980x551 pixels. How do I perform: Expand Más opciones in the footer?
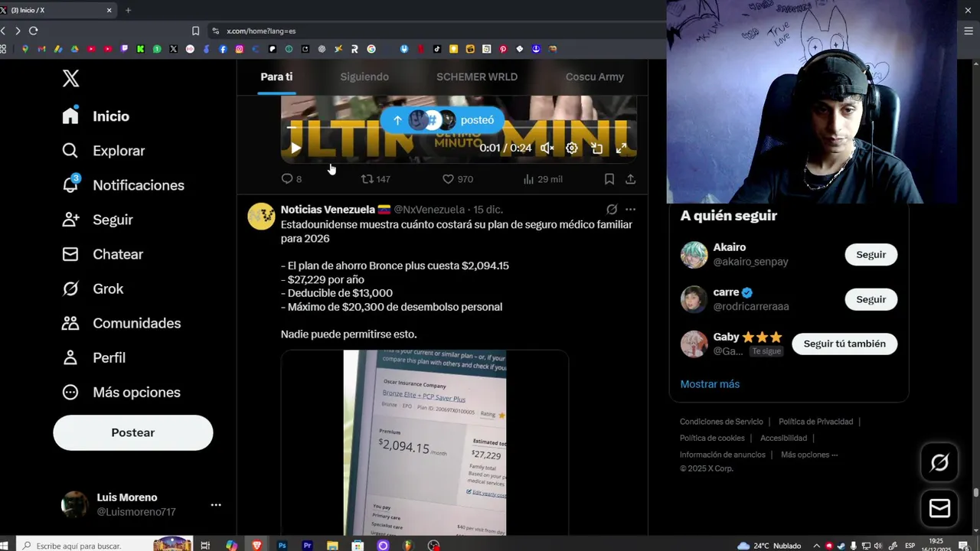click(x=809, y=455)
